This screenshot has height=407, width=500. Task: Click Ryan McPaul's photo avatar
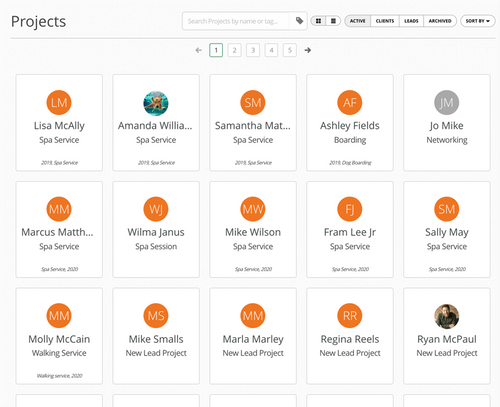click(x=447, y=316)
